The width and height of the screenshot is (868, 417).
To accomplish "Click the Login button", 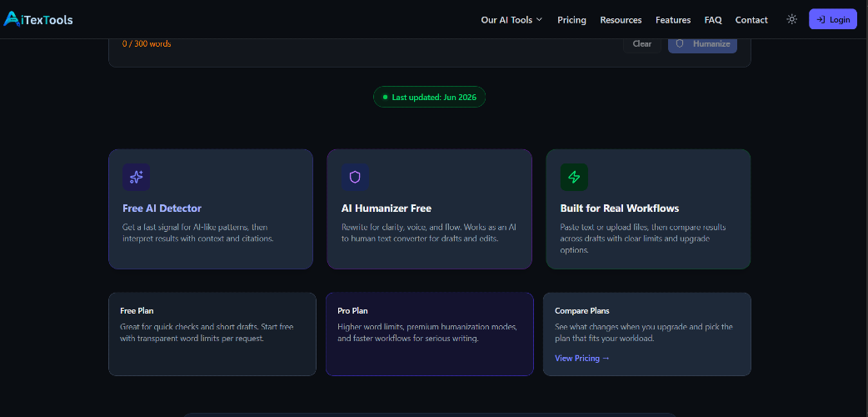I will click(x=832, y=19).
